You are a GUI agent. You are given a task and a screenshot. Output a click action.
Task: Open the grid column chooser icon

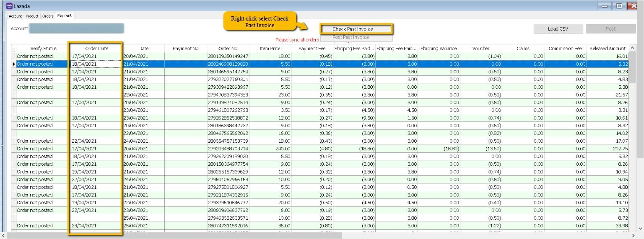[x=14, y=49]
